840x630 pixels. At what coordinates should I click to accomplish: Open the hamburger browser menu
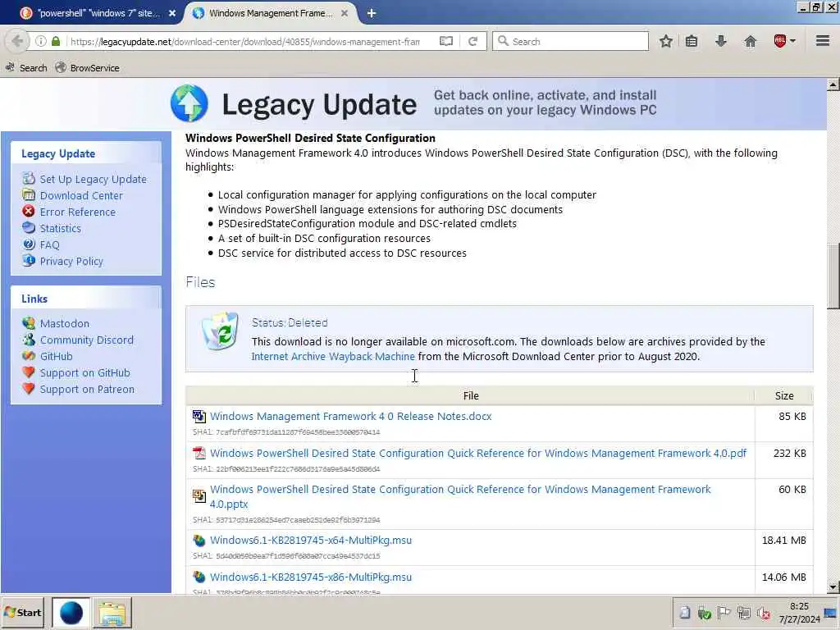(823, 41)
